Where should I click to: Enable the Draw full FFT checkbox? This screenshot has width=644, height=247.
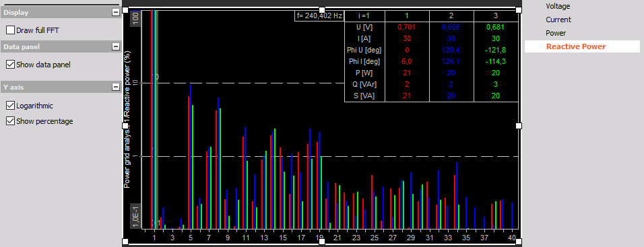(11, 30)
